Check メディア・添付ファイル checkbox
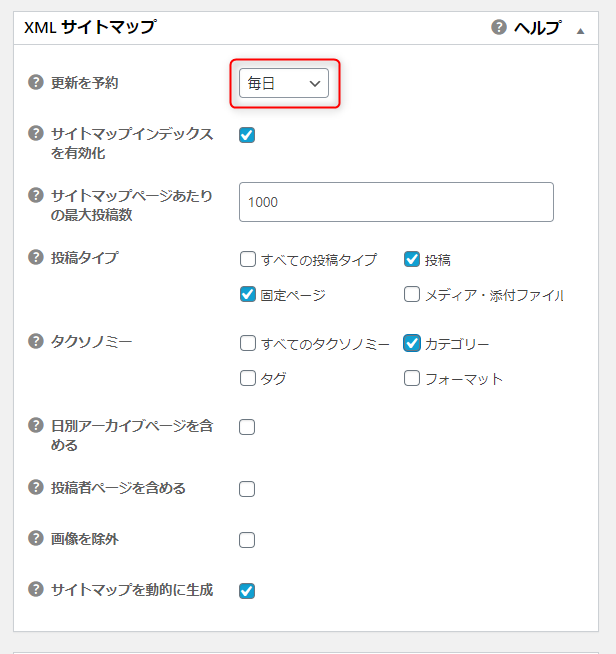 click(x=412, y=294)
